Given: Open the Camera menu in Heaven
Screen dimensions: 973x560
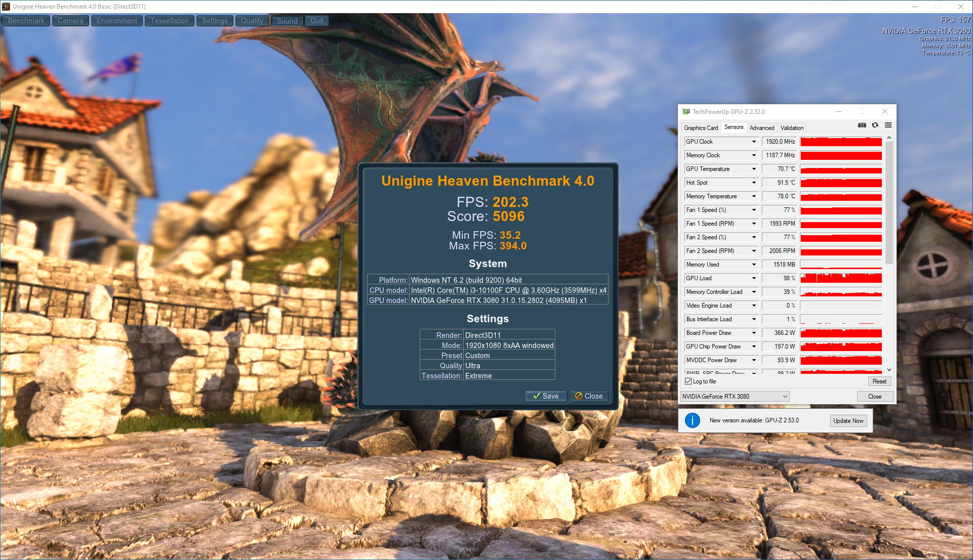Looking at the screenshot, I should [70, 21].
